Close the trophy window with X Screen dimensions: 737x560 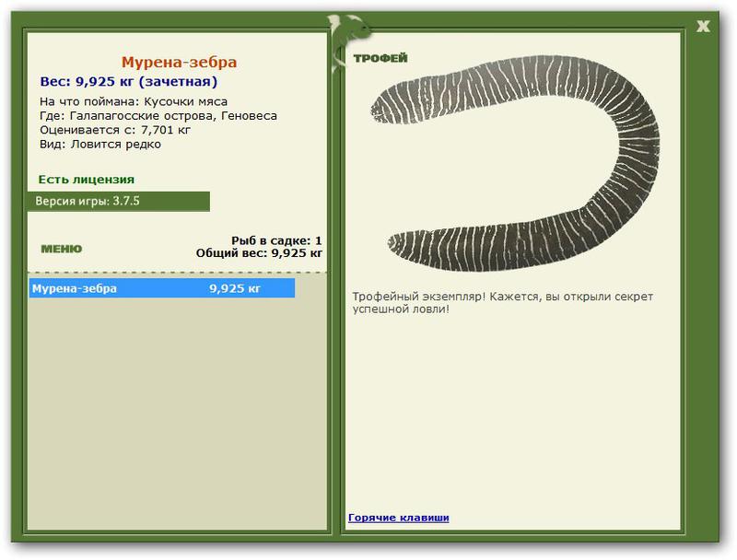[x=703, y=27]
